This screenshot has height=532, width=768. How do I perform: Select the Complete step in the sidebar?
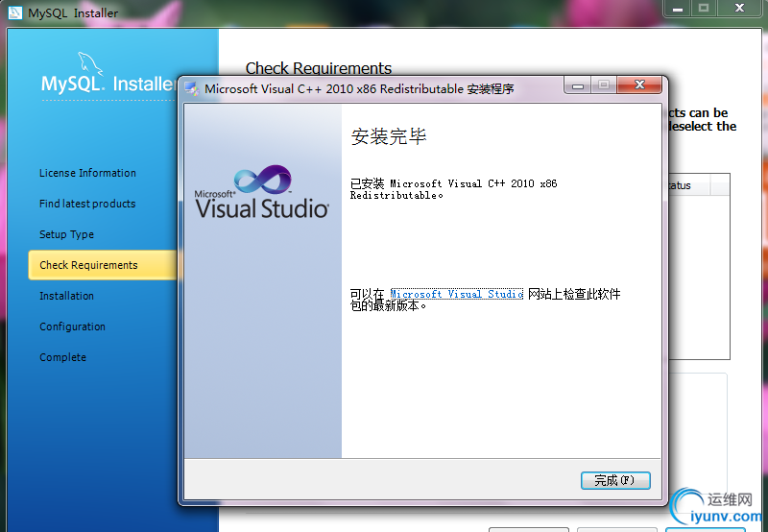62,357
